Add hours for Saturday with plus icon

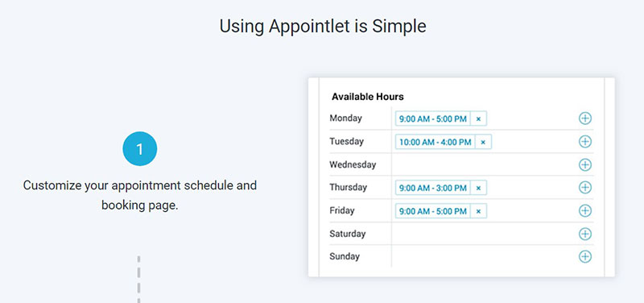point(585,235)
